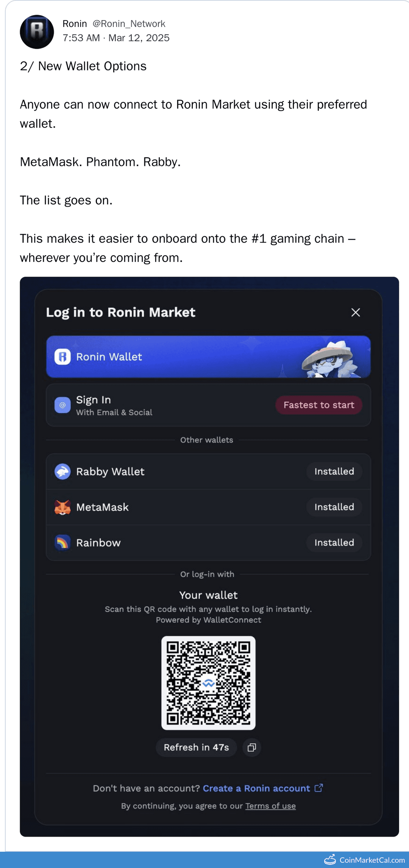Select the Rainbow wallet icon
The image size is (409, 868).
(63, 542)
